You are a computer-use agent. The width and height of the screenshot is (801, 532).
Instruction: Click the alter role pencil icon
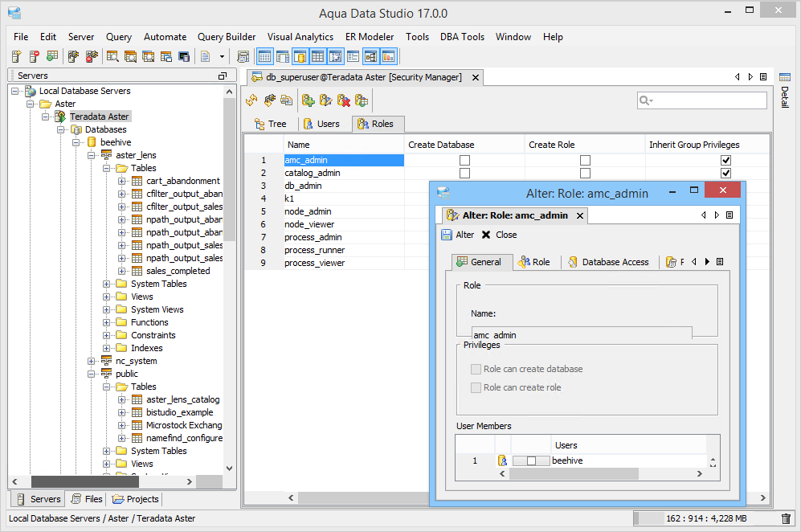coord(326,100)
